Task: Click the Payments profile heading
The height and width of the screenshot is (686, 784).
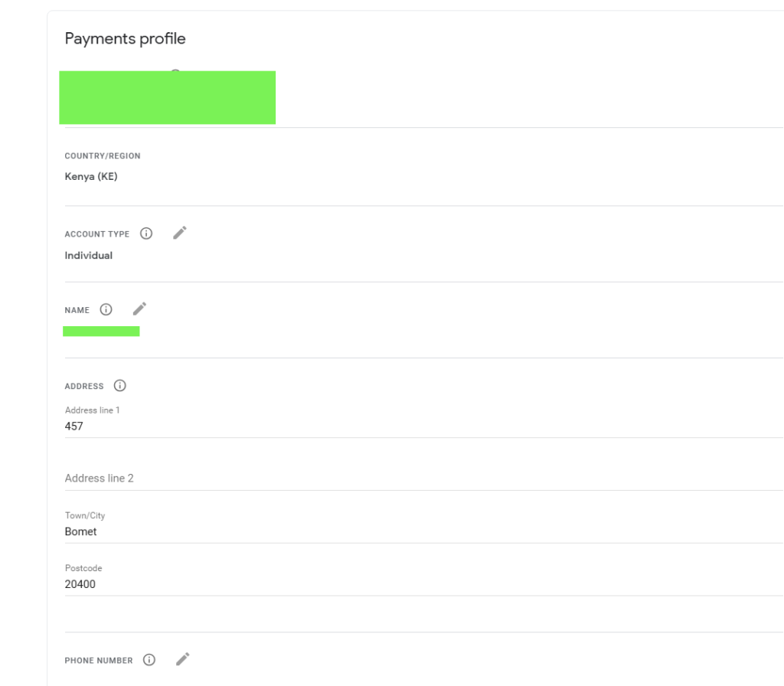Action: 125,38
